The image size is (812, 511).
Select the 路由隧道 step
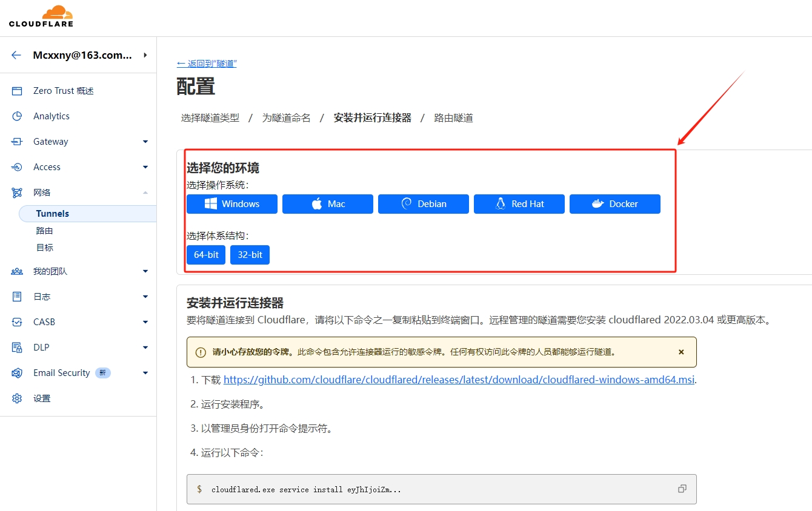pyautogui.click(x=454, y=118)
